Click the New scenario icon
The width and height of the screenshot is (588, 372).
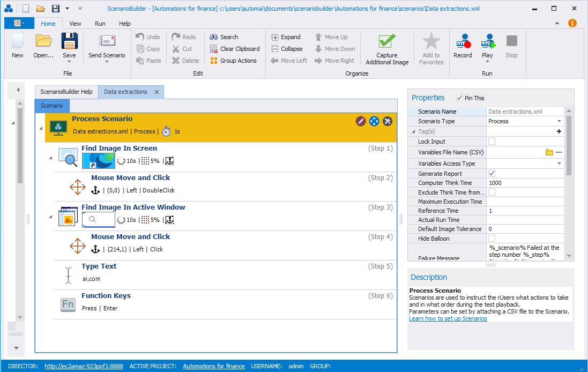coord(18,41)
